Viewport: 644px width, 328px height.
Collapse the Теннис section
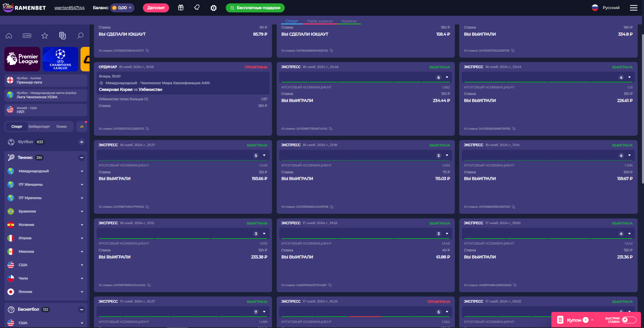(82, 157)
